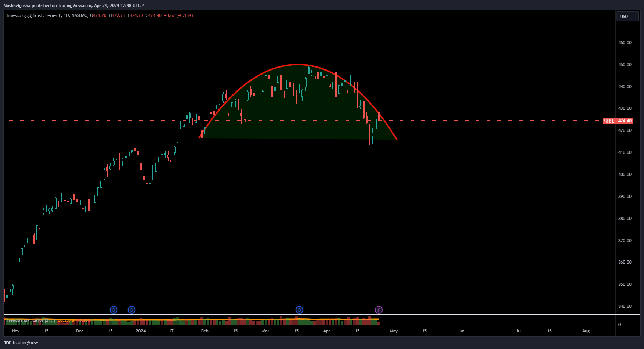The image size is (644, 349).
Task: Click the low price L424.20 value
Action: point(135,15)
